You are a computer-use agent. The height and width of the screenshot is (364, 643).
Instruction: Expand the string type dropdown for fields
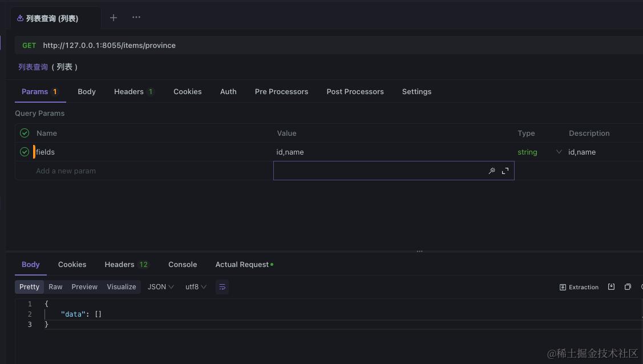point(559,152)
